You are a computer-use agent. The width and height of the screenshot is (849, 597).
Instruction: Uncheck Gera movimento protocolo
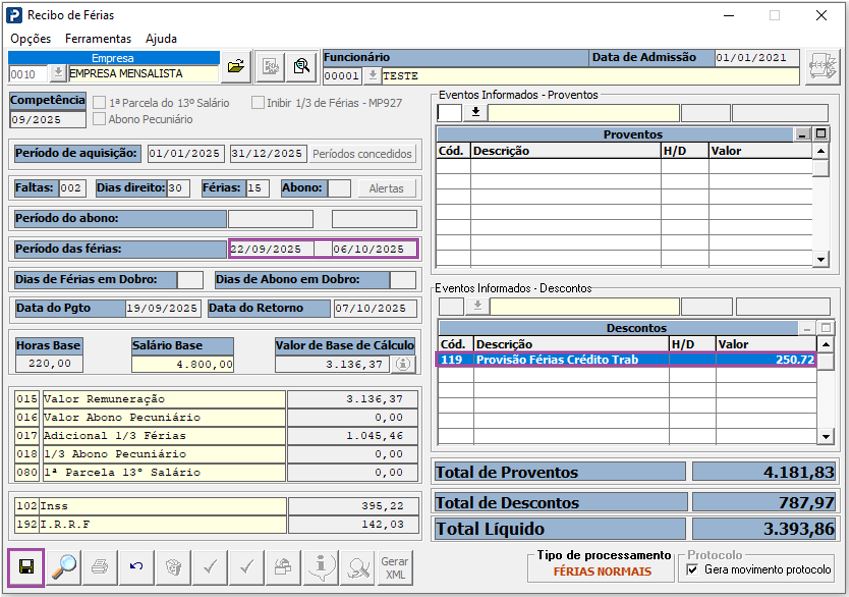click(692, 570)
